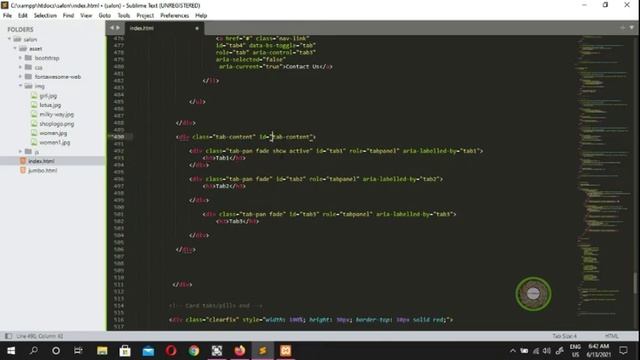Click the FOLDERS sidebar heading
This screenshot has width=640, height=360.
click(x=20, y=29)
